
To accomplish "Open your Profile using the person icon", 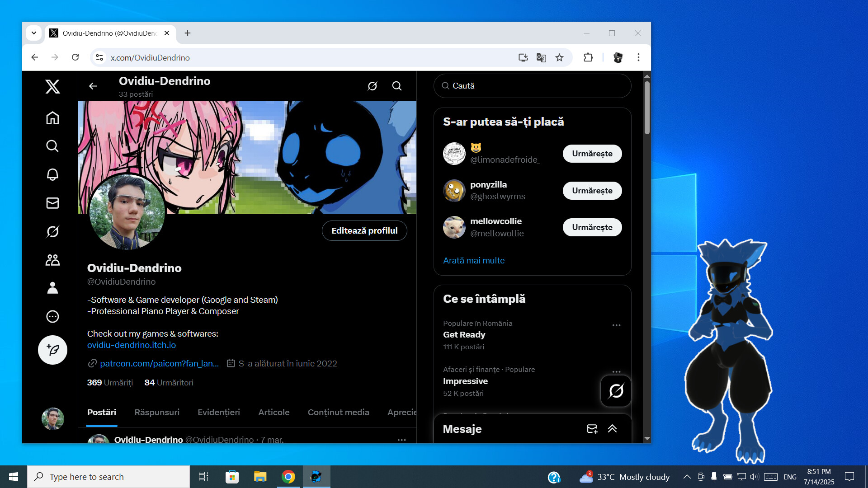I will click(52, 288).
